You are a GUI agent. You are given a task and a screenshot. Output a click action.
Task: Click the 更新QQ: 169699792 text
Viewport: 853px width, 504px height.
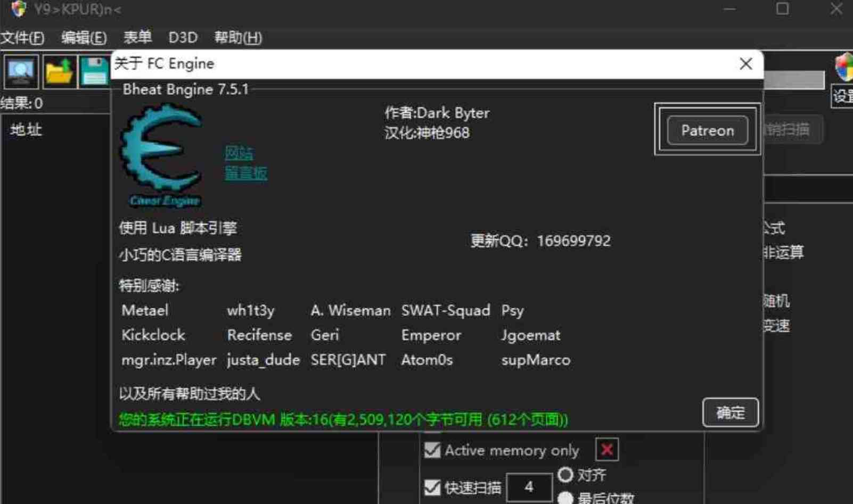pos(540,241)
